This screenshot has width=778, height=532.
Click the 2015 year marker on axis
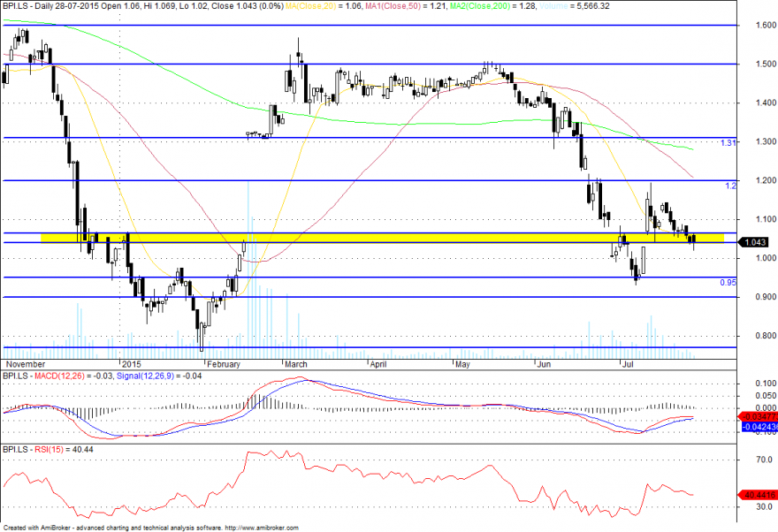click(132, 364)
